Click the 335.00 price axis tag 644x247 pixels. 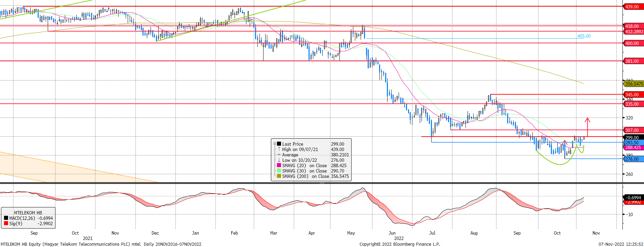[634, 104]
